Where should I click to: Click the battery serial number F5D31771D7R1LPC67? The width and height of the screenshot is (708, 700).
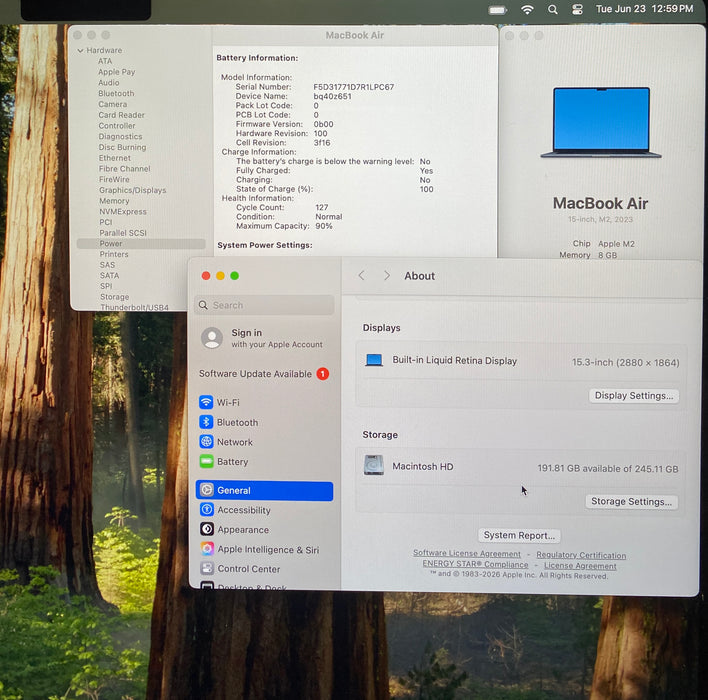click(x=354, y=87)
